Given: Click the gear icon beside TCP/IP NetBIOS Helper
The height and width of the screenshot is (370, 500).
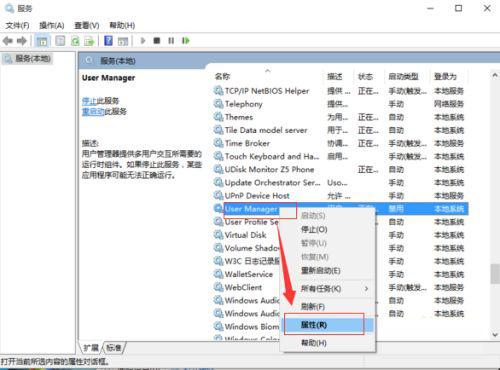Looking at the screenshot, I should pos(218,91).
